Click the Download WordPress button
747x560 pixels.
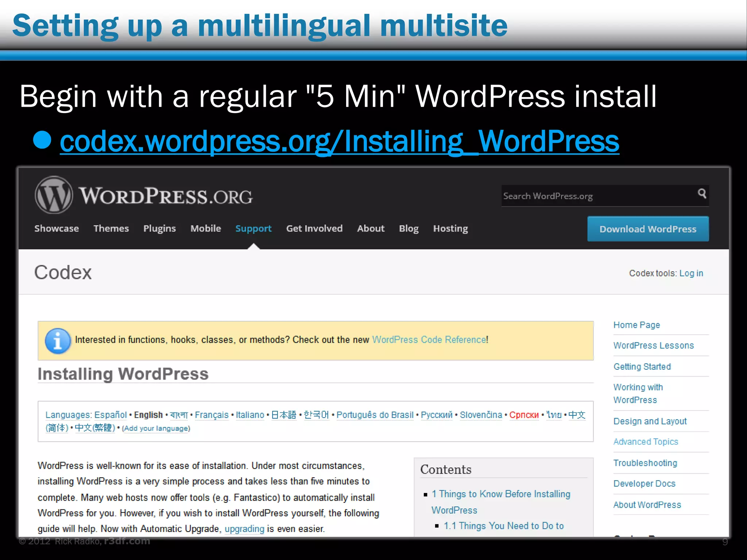click(x=648, y=229)
